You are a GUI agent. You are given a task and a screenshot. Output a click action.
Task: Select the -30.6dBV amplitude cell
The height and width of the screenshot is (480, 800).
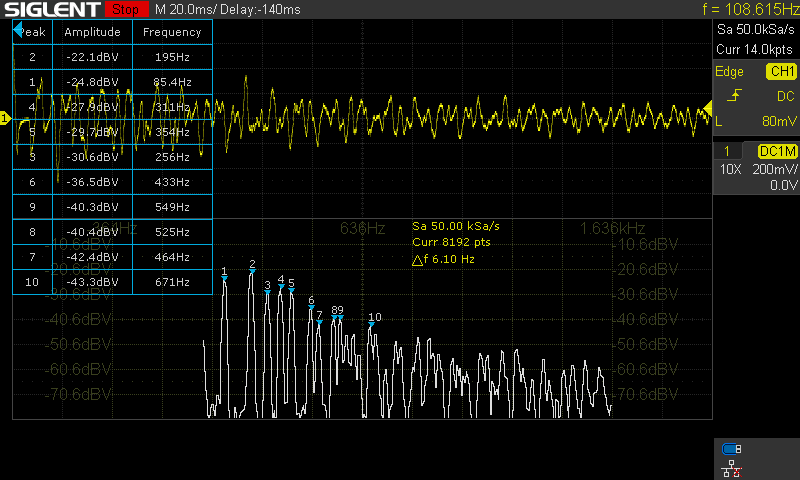[x=92, y=157]
